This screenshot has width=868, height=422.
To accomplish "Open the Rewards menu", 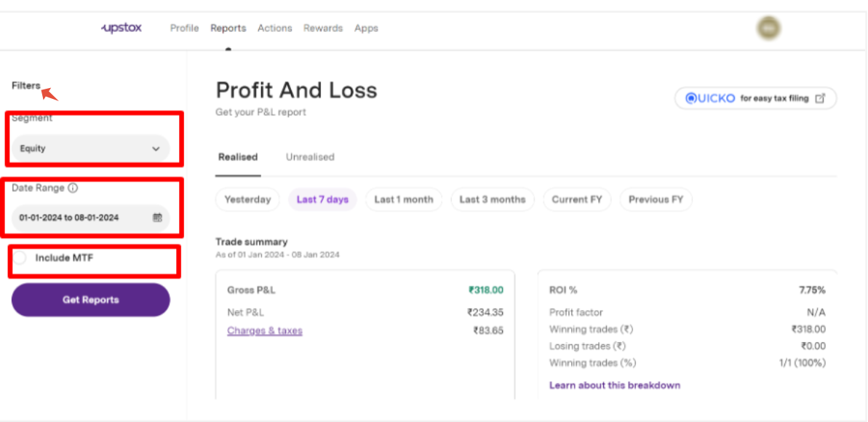I will click(x=323, y=28).
